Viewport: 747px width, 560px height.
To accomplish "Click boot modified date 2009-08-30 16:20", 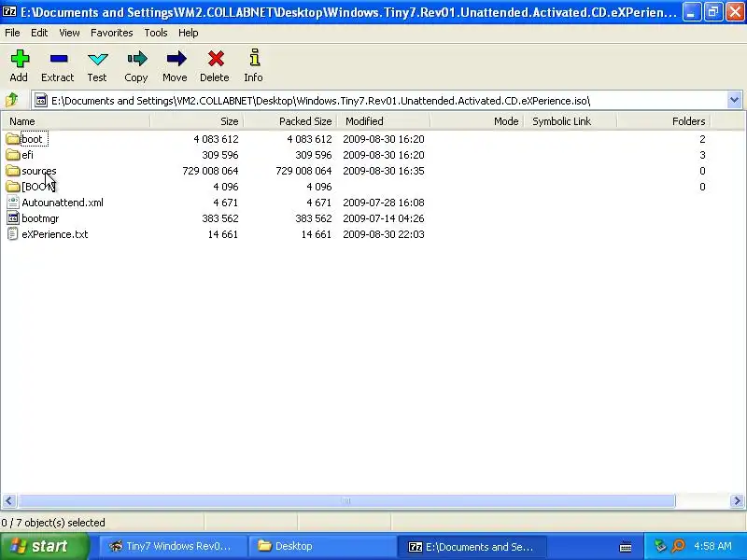I will pyautogui.click(x=384, y=139).
